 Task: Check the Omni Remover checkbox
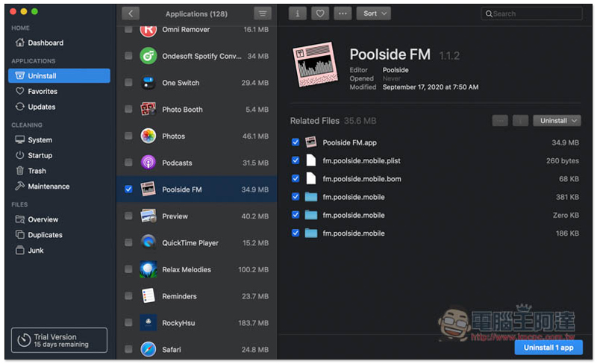[128, 29]
